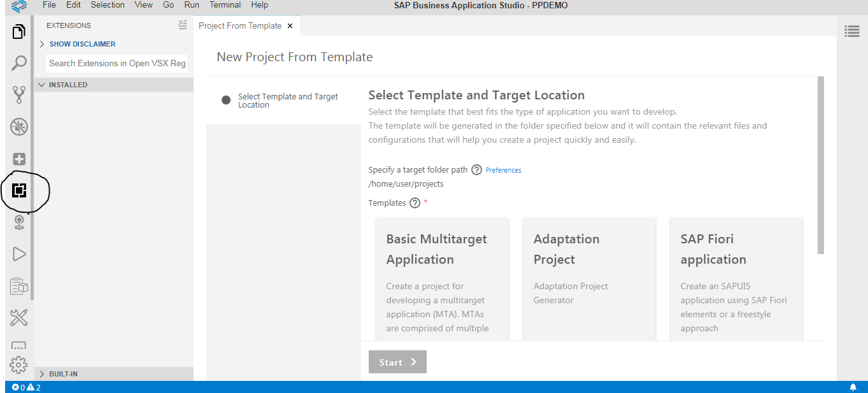This screenshot has width=868, height=393.
Task: Click the clear search results icon in Extensions panel
Action: (x=183, y=25)
